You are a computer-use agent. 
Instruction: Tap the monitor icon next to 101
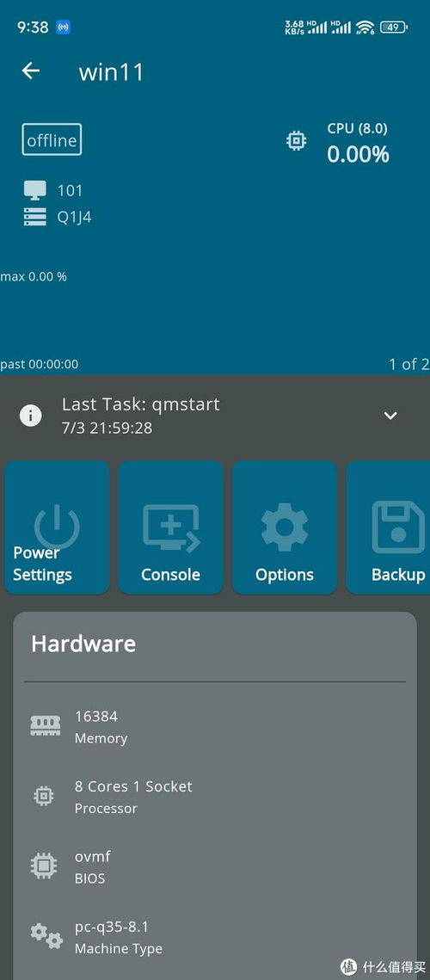(35, 189)
